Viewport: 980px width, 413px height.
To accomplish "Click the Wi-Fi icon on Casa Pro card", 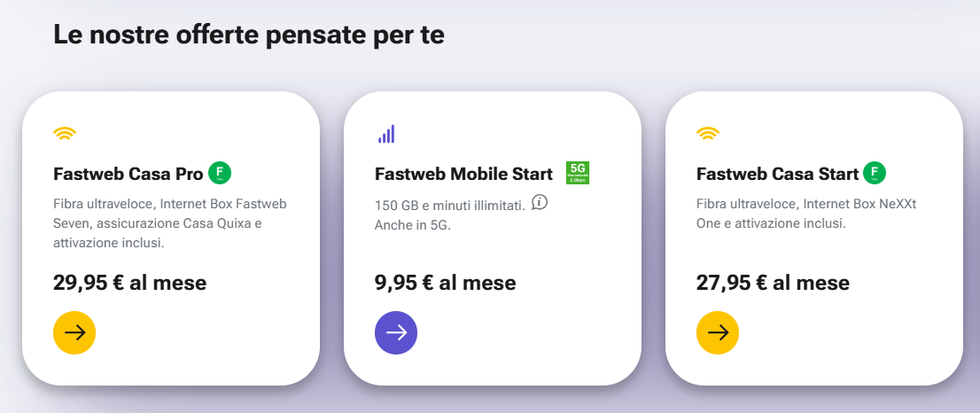I will [x=65, y=134].
